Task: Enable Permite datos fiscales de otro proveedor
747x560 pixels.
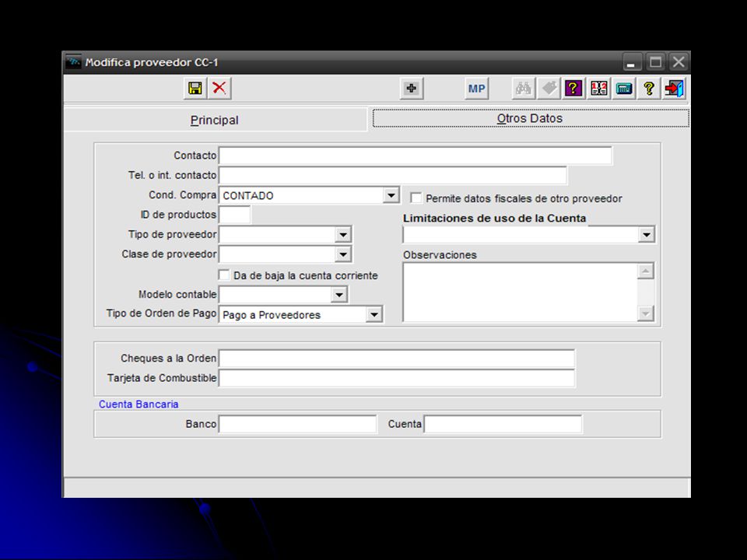Action: pyautogui.click(x=416, y=198)
